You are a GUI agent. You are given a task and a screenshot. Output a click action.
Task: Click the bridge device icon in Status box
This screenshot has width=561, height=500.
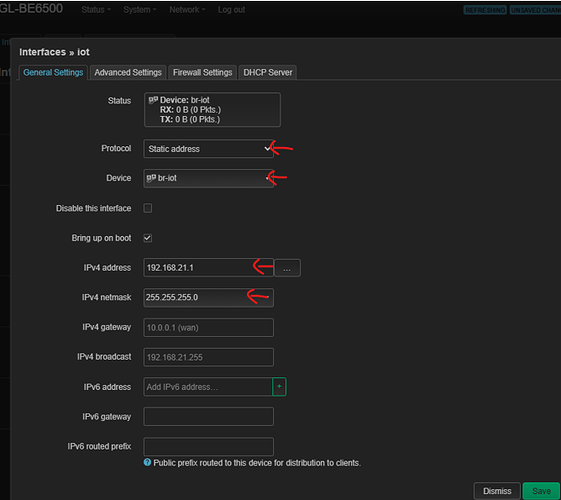pyautogui.click(x=153, y=100)
